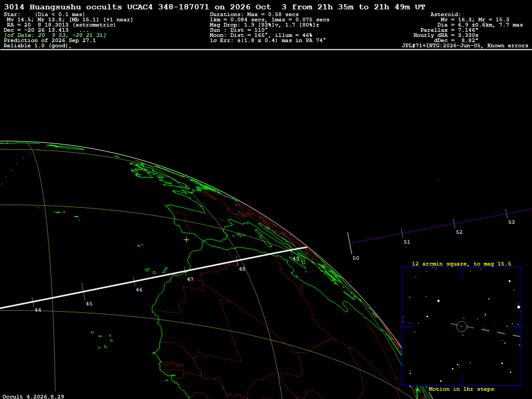Click the 50 minute tick off the globe
Image resolution: width=532 pixels, height=399 pixels.
coord(350,243)
